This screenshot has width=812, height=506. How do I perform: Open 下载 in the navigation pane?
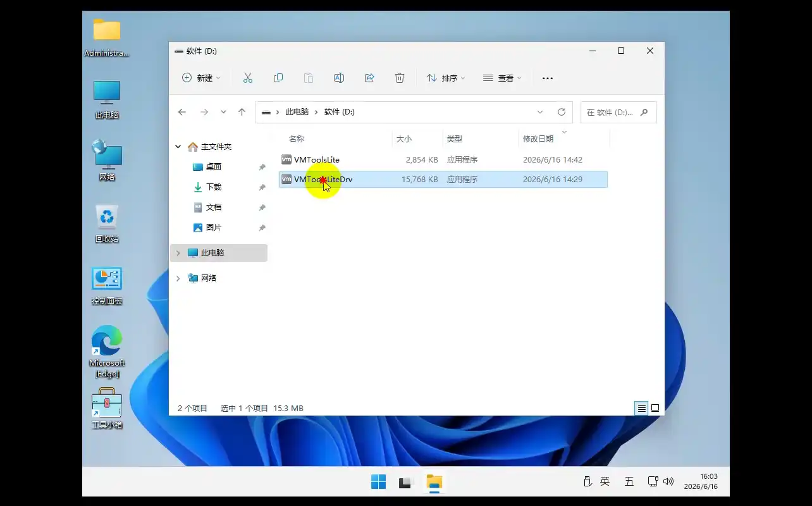pyautogui.click(x=214, y=187)
